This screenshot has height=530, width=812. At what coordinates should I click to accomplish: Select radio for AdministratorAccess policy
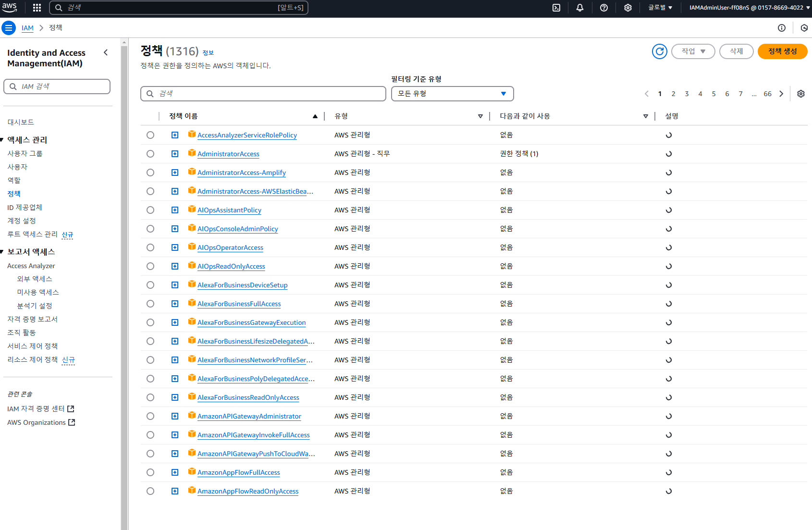click(150, 154)
